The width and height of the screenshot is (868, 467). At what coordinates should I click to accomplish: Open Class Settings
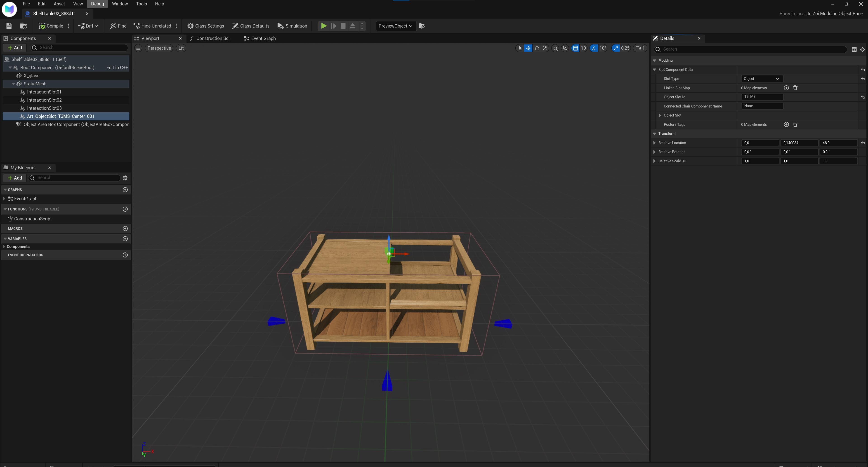pyautogui.click(x=205, y=26)
